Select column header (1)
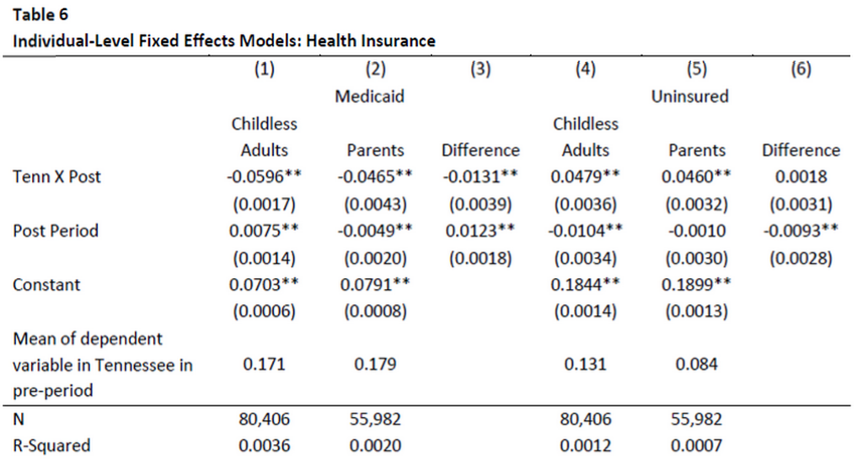The width and height of the screenshot is (868, 460). point(265,70)
